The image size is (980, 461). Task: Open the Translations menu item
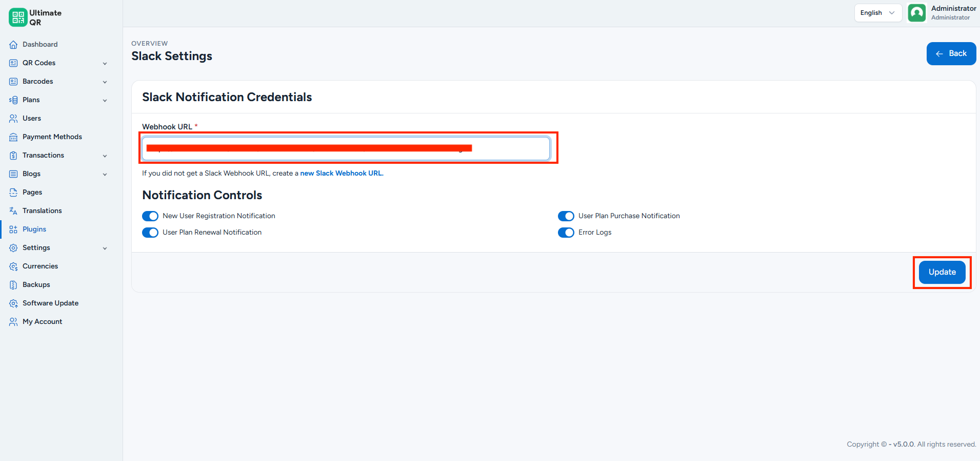click(61, 211)
